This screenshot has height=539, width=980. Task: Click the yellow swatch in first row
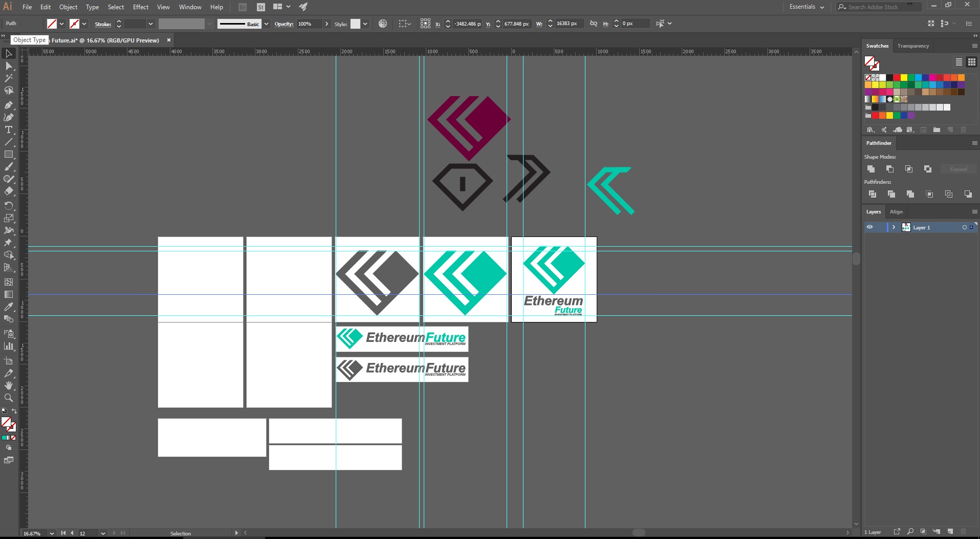904,78
